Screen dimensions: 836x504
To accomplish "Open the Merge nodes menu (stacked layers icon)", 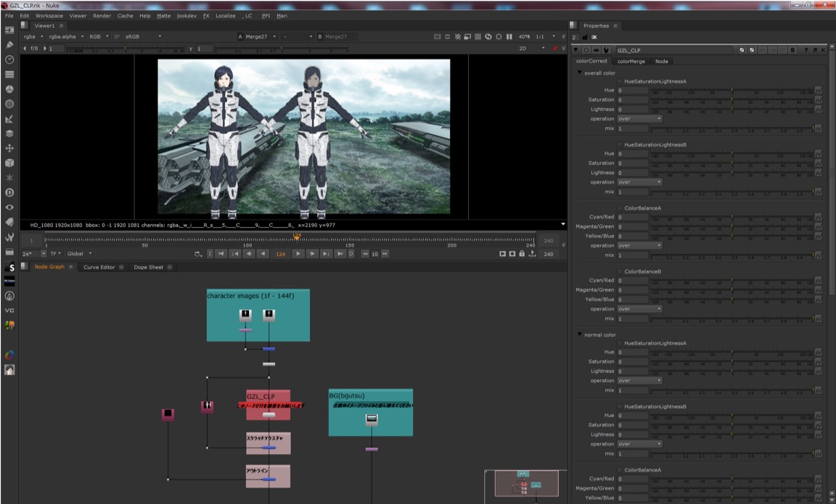I will (9, 133).
